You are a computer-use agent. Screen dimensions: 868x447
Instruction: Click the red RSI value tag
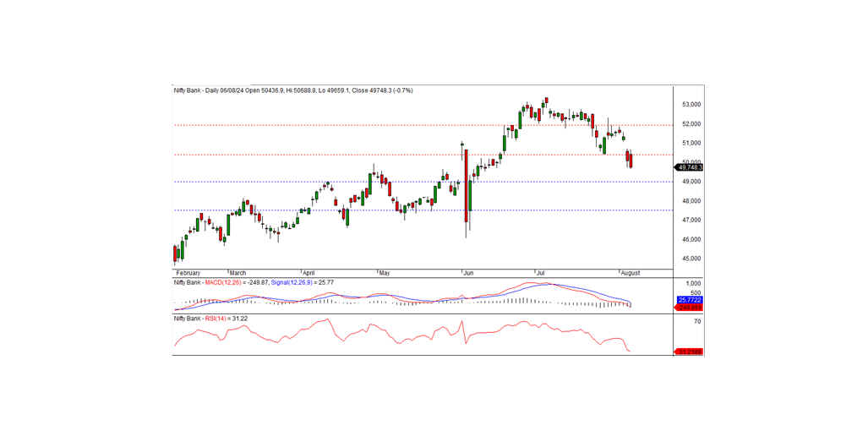[689, 352]
